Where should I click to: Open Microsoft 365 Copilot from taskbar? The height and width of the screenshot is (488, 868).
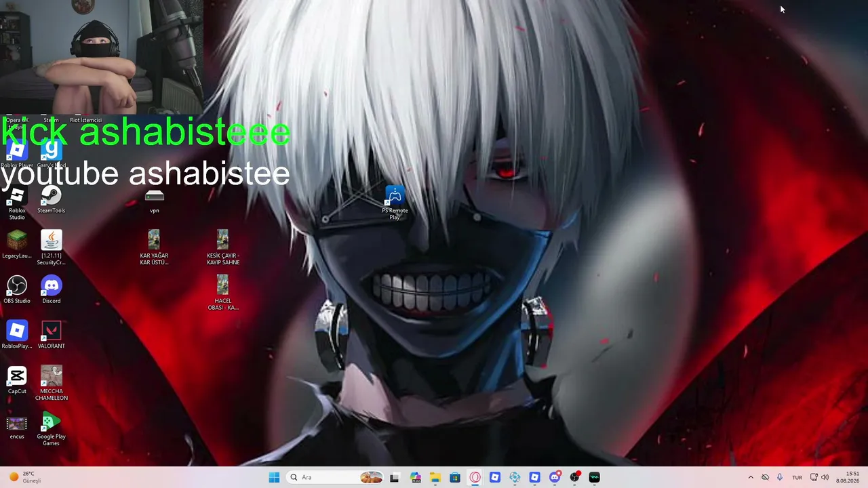pos(415,477)
